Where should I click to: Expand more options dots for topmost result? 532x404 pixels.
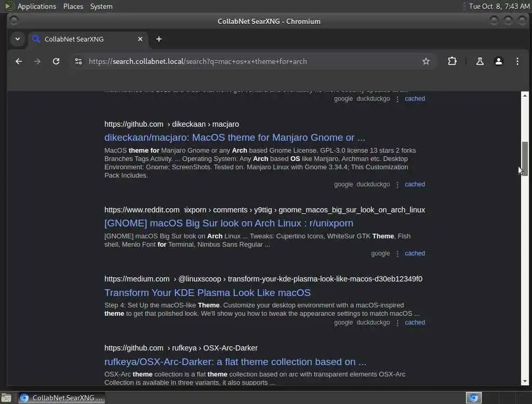pos(397,99)
